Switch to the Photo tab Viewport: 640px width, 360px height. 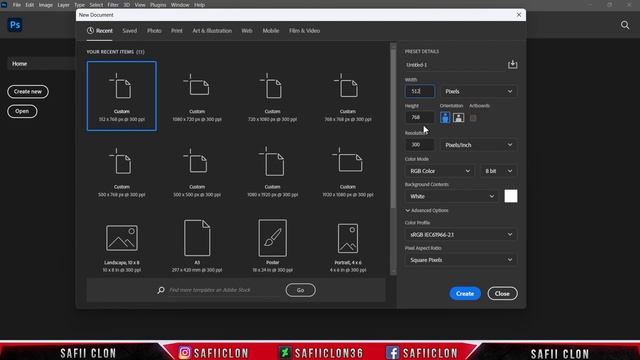point(154,31)
